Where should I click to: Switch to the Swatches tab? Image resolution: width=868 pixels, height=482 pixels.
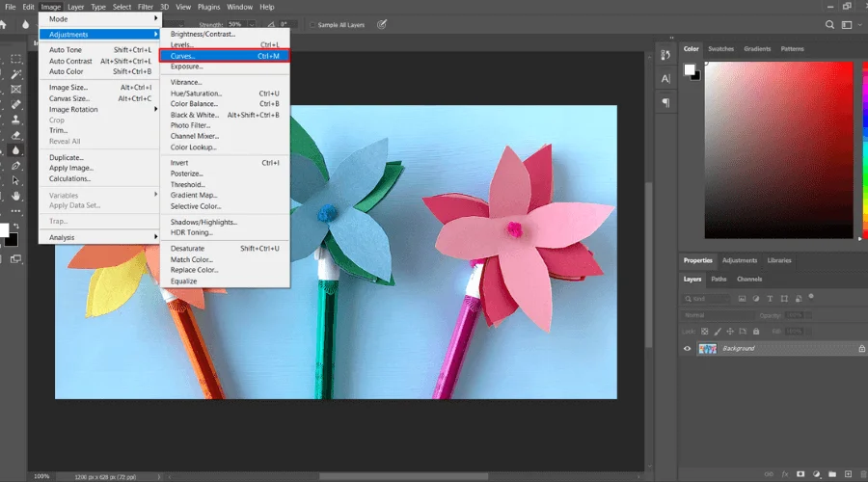tap(720, 49)
